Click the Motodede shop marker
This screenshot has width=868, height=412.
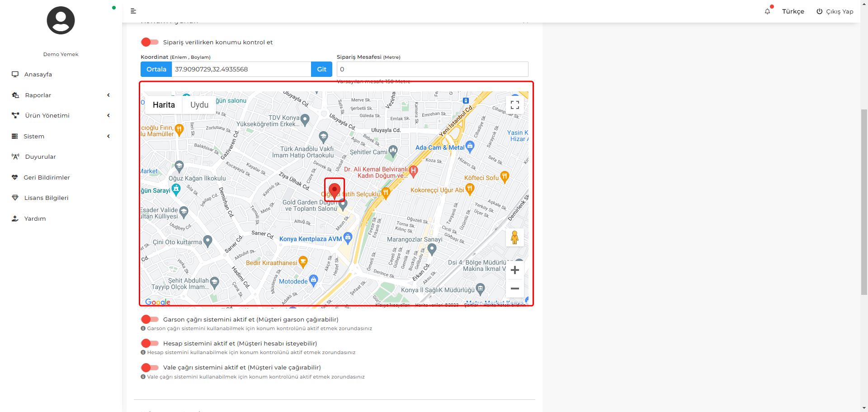[x=313, y=280]
